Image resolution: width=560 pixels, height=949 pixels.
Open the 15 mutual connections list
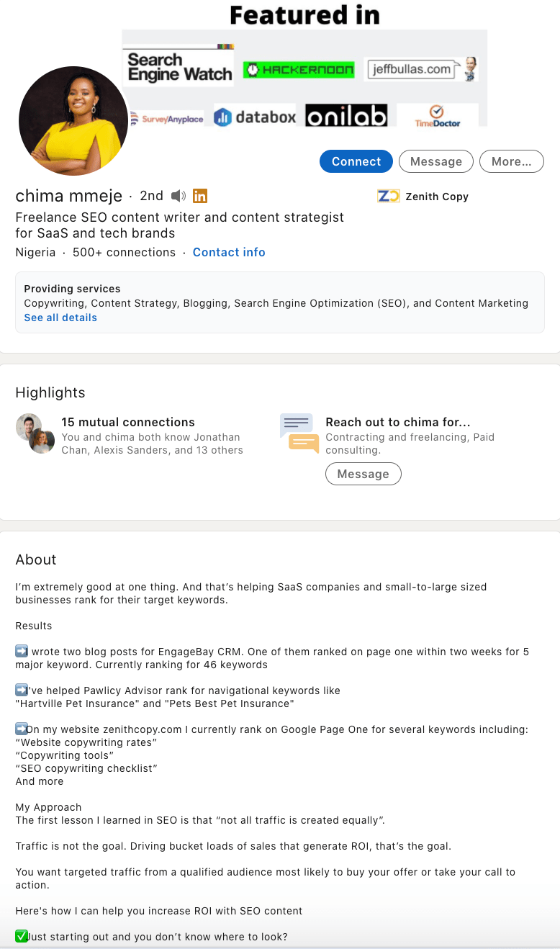click(128, 422)
